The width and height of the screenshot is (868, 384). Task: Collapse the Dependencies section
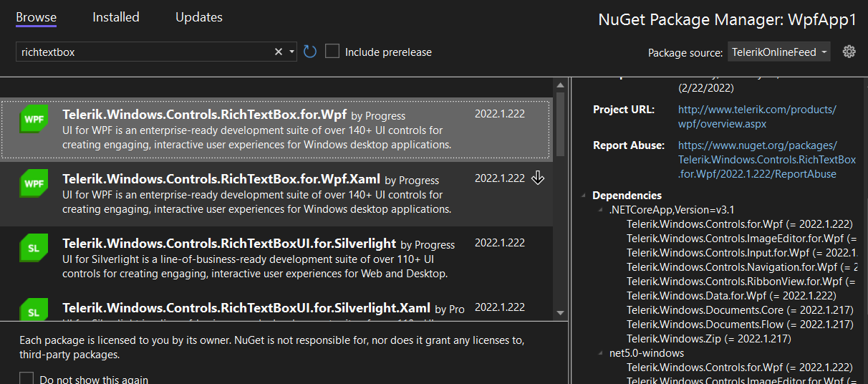[585, 196]
